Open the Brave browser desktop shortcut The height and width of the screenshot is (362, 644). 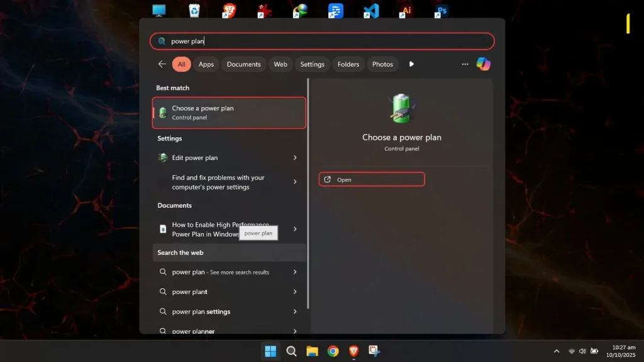[x=230, y=11]
